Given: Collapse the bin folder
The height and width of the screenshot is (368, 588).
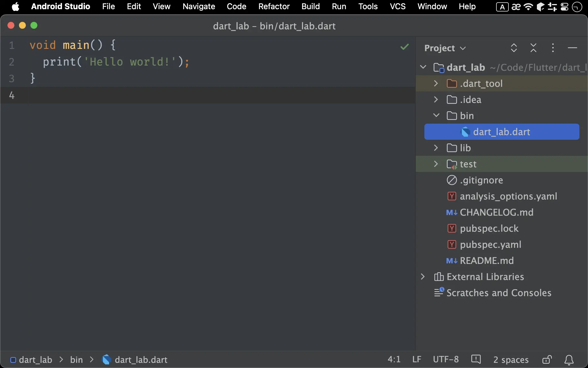Looking at the screenshot, I should click(x=436, y=116).
